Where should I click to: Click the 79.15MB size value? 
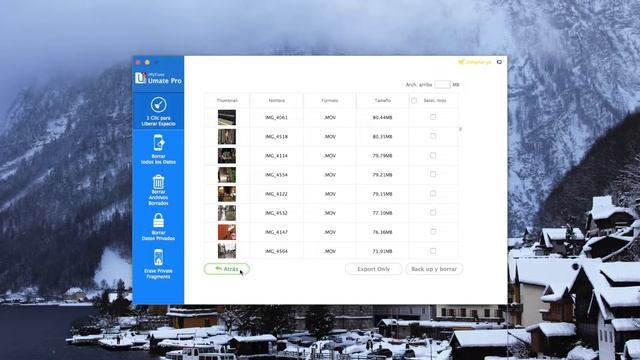pyautogui.click(x=382, y=194)
